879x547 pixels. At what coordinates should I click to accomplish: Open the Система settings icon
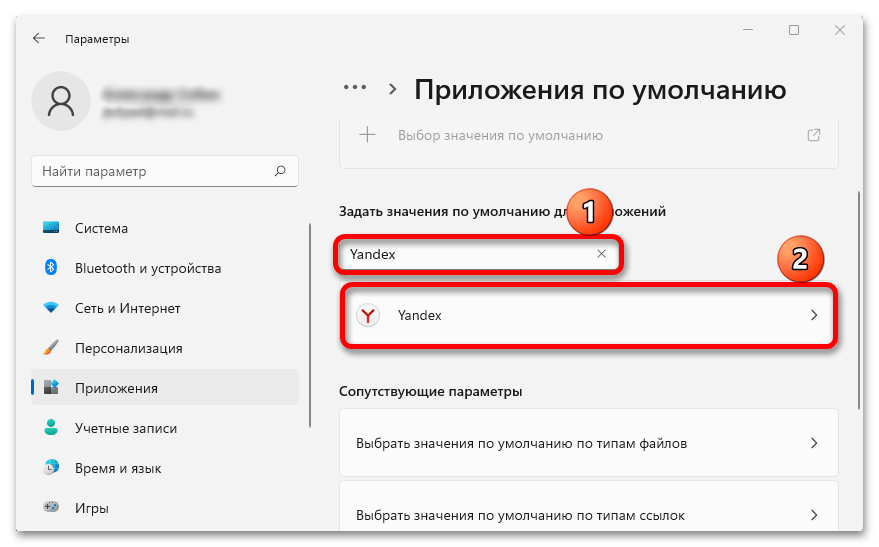tap(51, 228)
